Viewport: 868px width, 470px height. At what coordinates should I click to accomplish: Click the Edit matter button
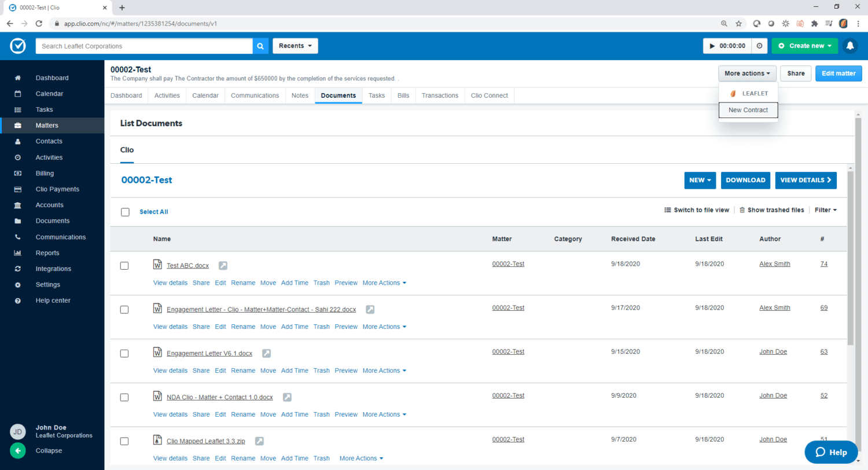[838, 74]
